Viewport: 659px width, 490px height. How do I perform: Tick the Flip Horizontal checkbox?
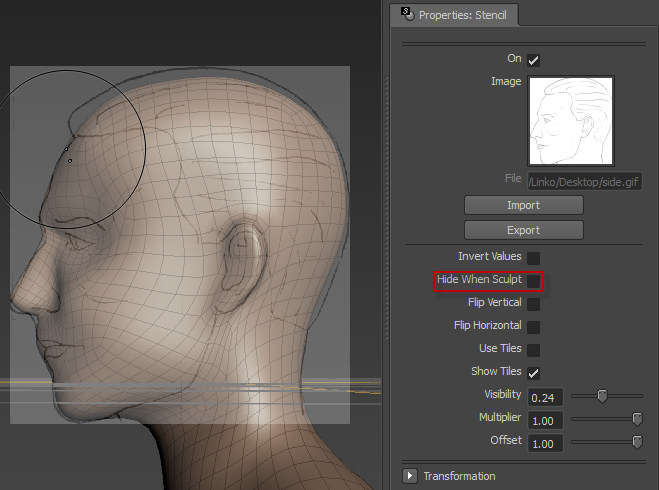(534, 327)
